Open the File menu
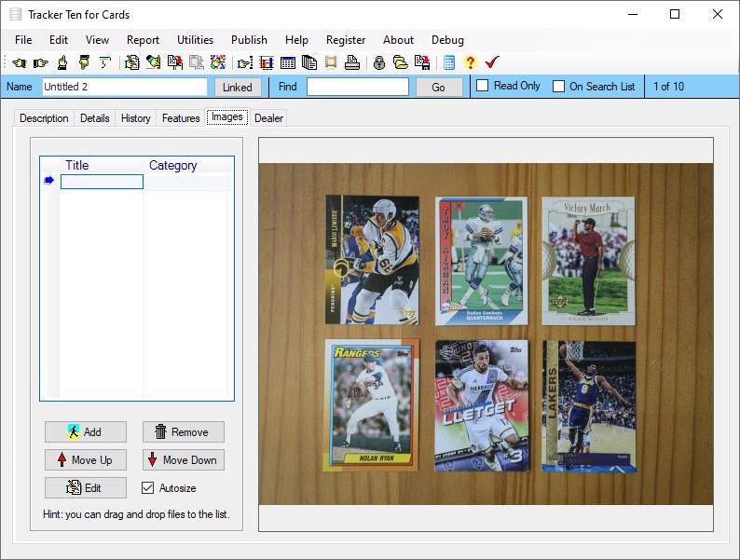 point(23,40)
